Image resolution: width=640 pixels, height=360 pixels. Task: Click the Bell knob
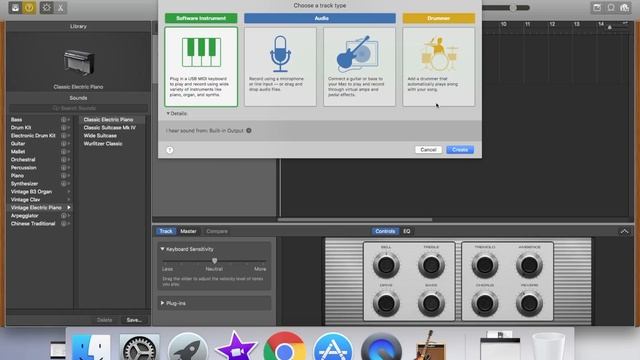[x=386, y=265]
